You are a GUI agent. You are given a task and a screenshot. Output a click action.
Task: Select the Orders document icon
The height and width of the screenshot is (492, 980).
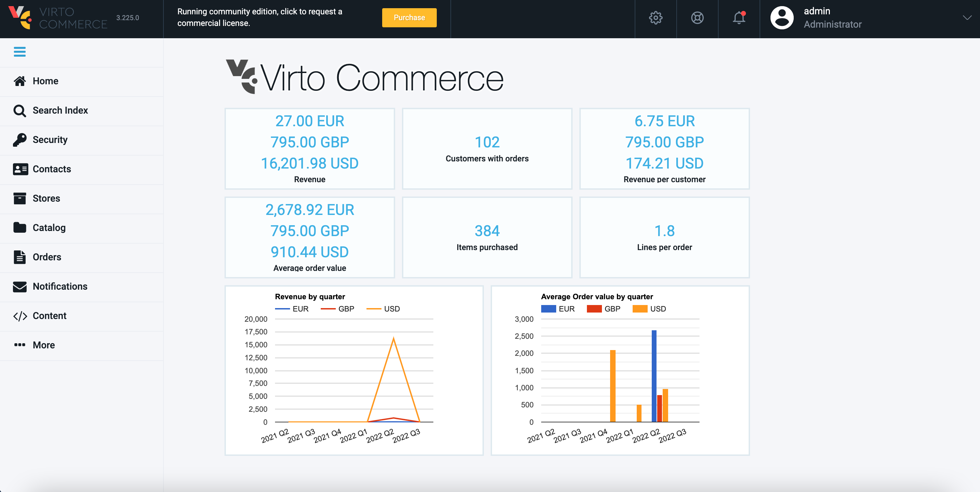point(20,257)
